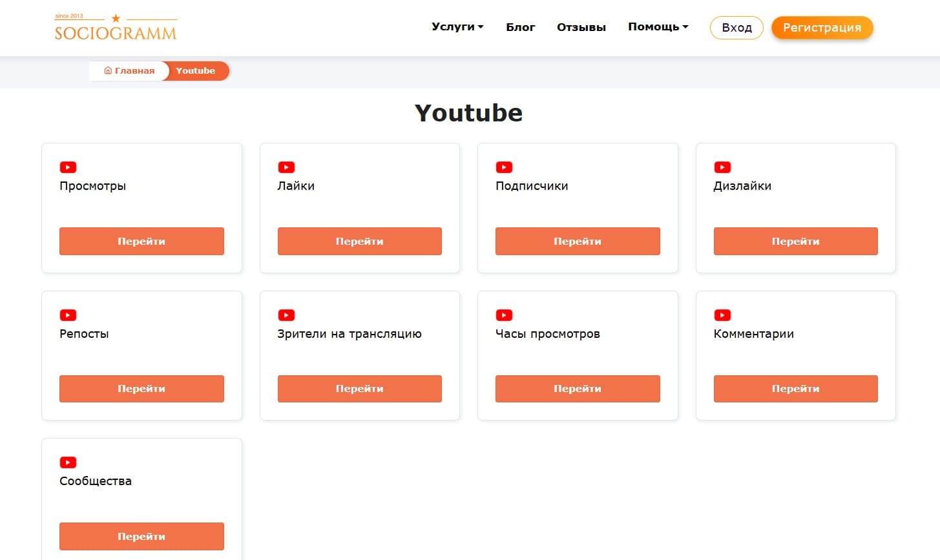Click the Youtube page heading

(x=468, y=113)
